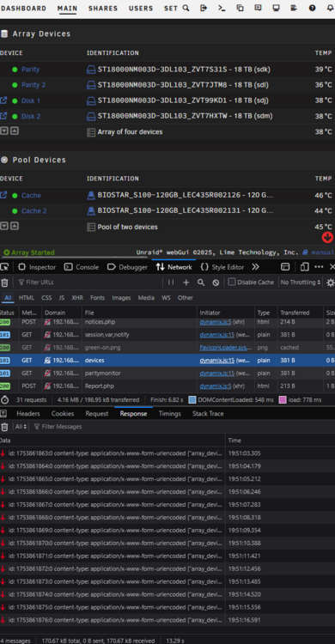
Task: Click in the Filter URLs field
Action: point(90,283)
